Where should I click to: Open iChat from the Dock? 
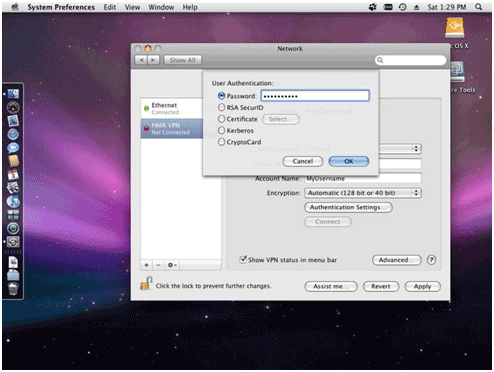tap(13, 148)
